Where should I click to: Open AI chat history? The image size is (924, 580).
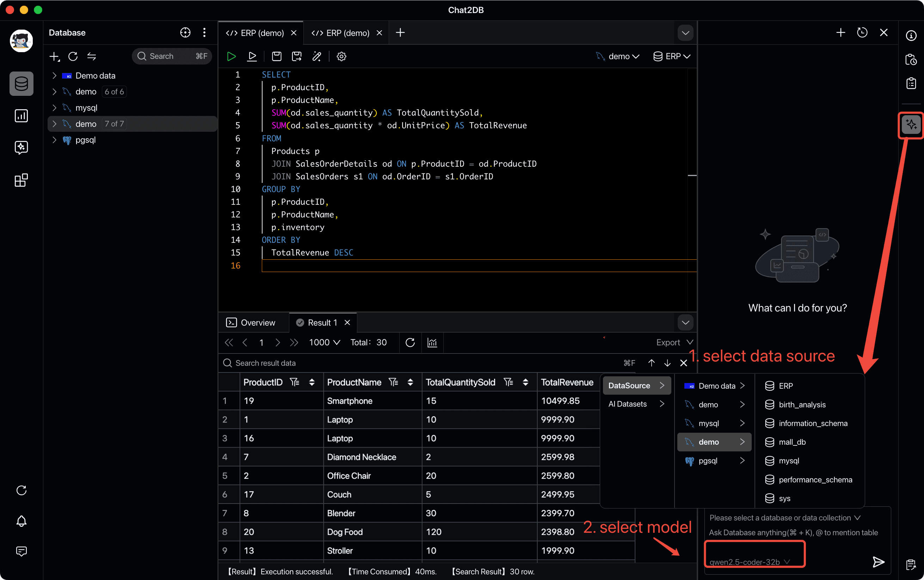(862, 33)
